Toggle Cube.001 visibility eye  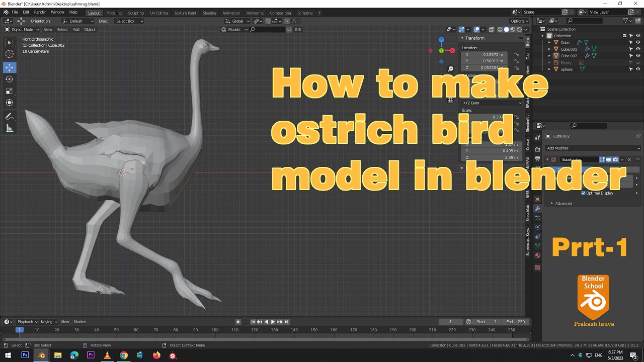click(x=638, y=49)
